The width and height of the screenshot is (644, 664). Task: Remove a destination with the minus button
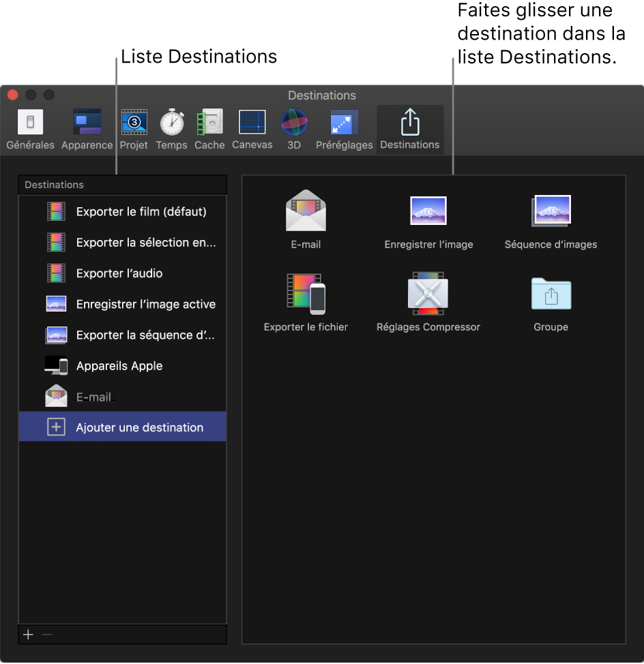[46, 634]
